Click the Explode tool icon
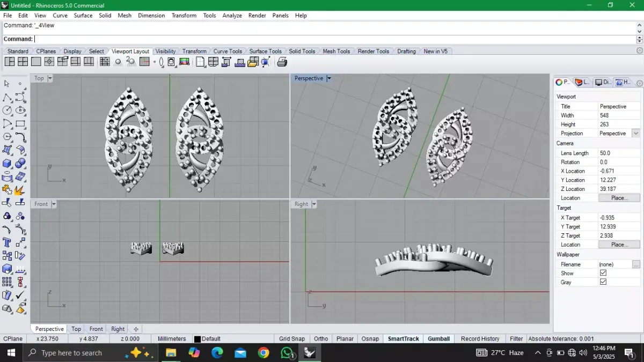Screen dimensions: 644x362 pyautogui.click(x=20, y=189)
